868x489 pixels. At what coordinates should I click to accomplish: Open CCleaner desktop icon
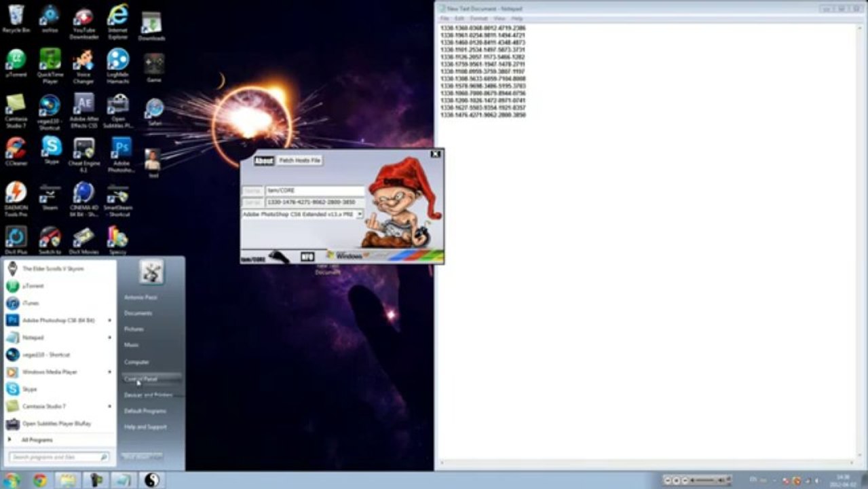click(x=16, y=152)
